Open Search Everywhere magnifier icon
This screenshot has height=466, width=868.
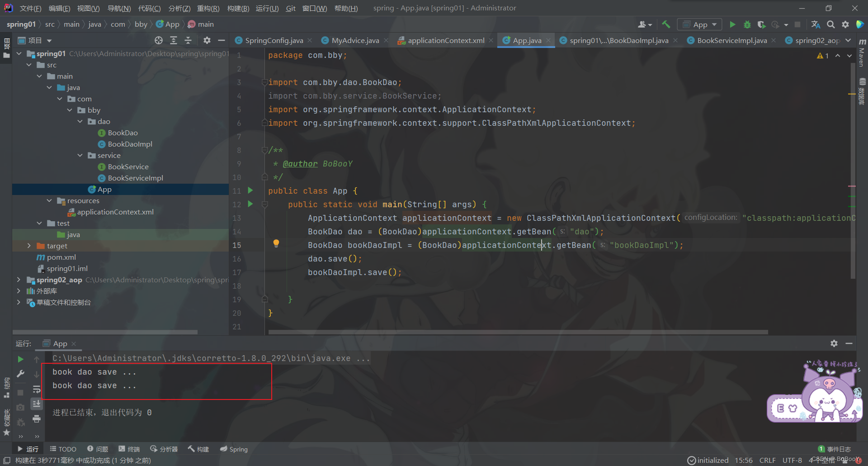click(830, 24)
